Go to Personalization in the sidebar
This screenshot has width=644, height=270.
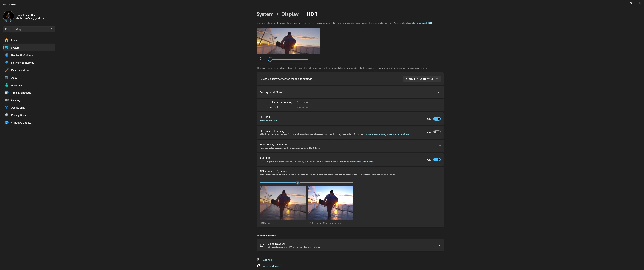(20, 70)
